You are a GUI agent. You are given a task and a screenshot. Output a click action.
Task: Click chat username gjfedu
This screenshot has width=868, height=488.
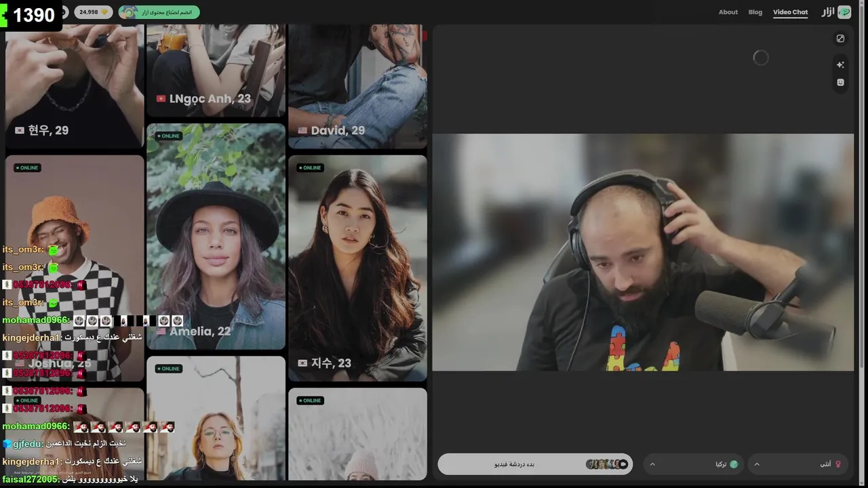coord(28,443)
